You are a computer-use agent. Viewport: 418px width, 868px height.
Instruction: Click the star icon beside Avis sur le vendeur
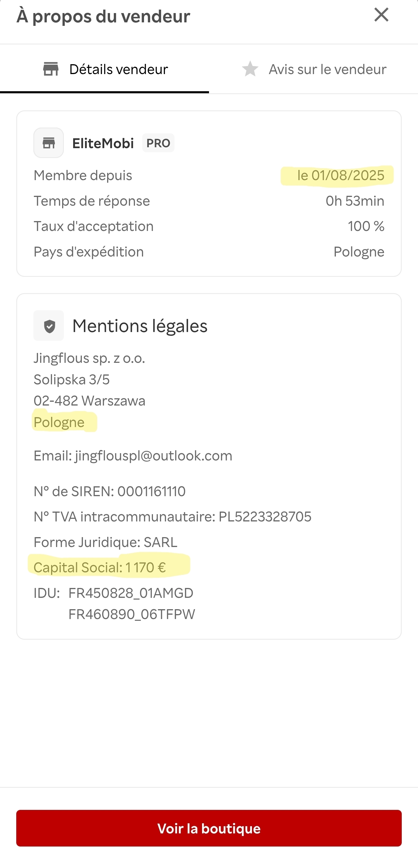pos(250,69)
